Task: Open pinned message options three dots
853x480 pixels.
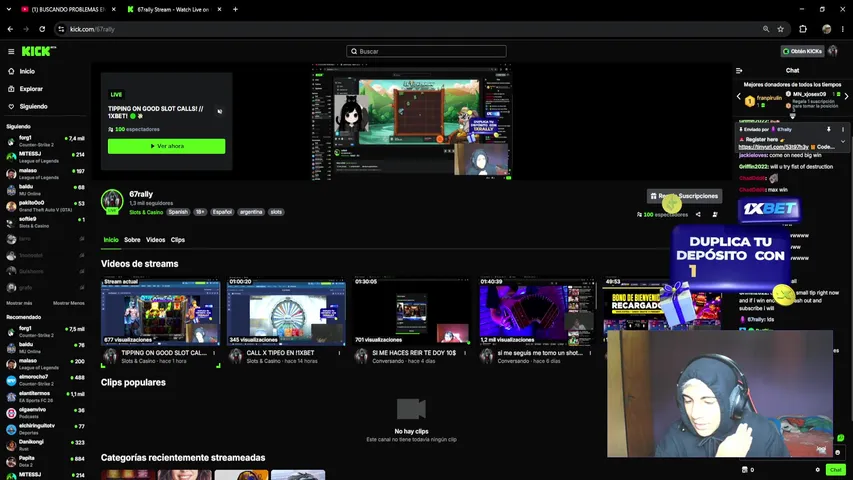Action: point(843,130)
